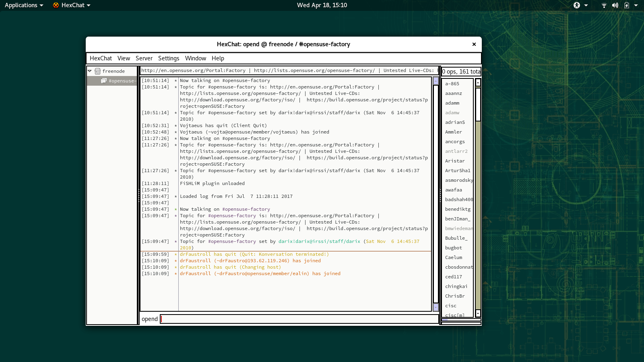Viewport: 644px width, 362px height.
Task: Click user list scrollbar down arrow
Action: (478, 313)
